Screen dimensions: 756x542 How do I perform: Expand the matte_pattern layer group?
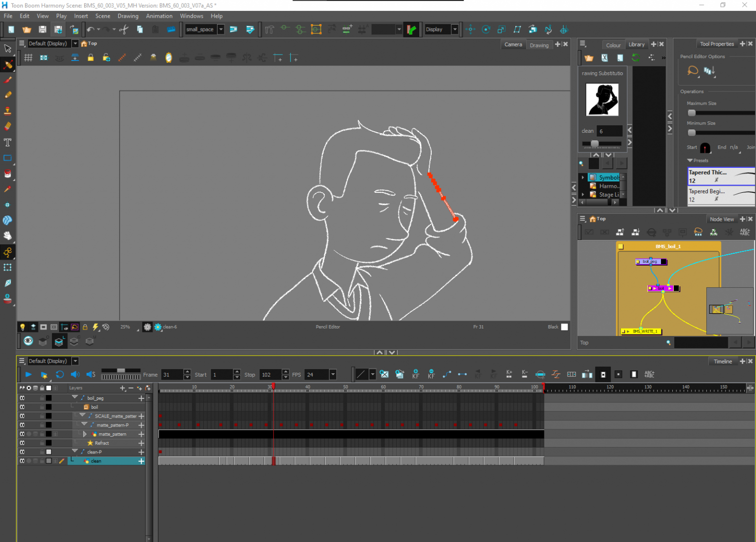[85, 434]
